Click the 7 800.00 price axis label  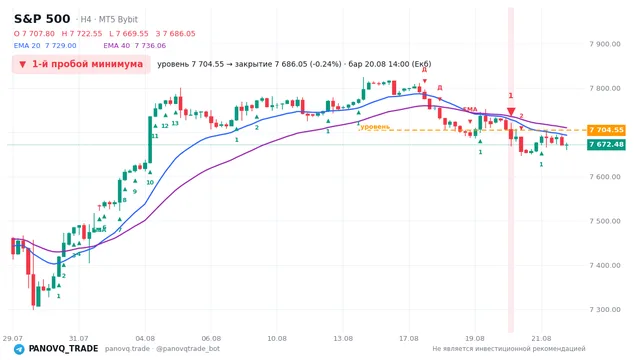tap(605, 88)
